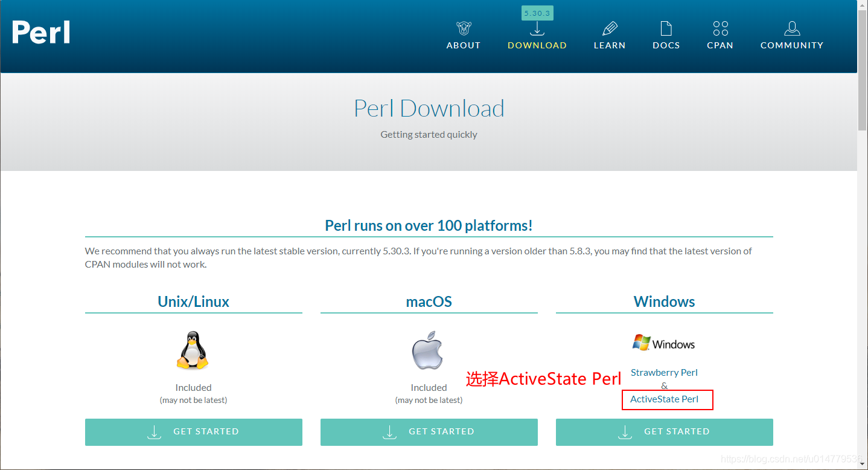Click the Docs page icon
Screen dimensions: 868x470
coord(666,28)
